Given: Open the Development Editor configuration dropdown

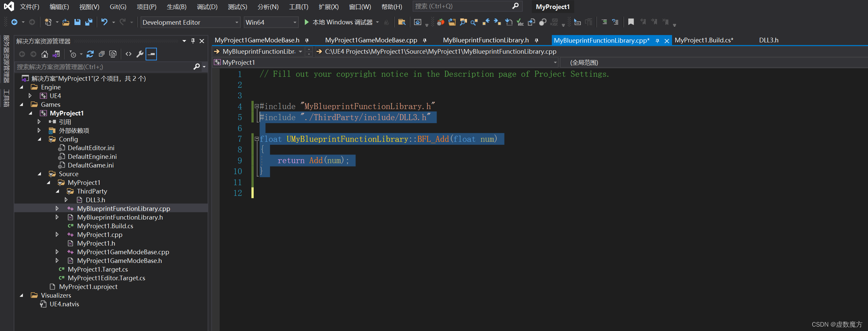Looking at the screenshot, I should pos(190,22).
